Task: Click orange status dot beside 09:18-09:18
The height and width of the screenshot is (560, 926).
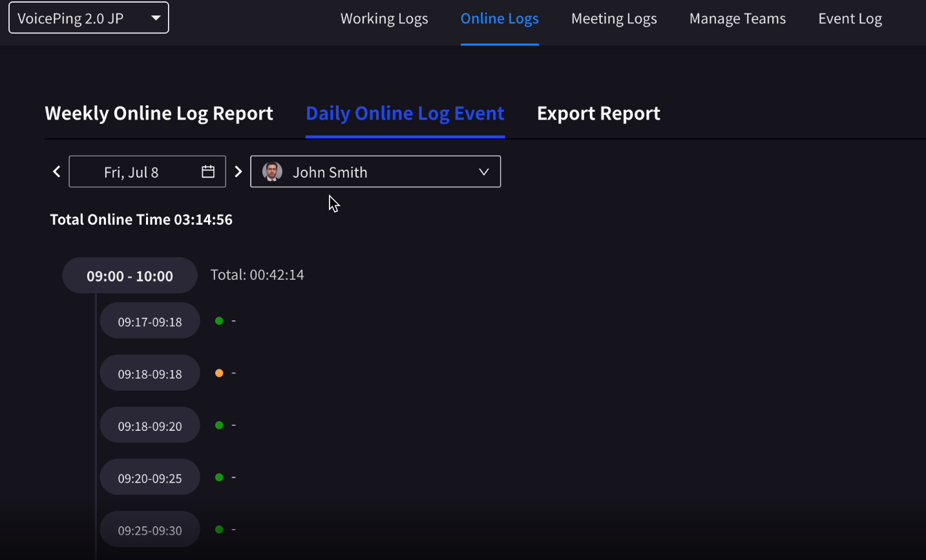Action: [219, 373]
